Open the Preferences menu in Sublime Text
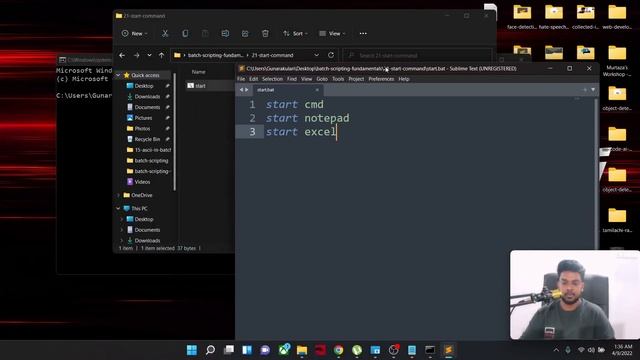Viewport: 640px width, 360px height. (x=381, y=79)
